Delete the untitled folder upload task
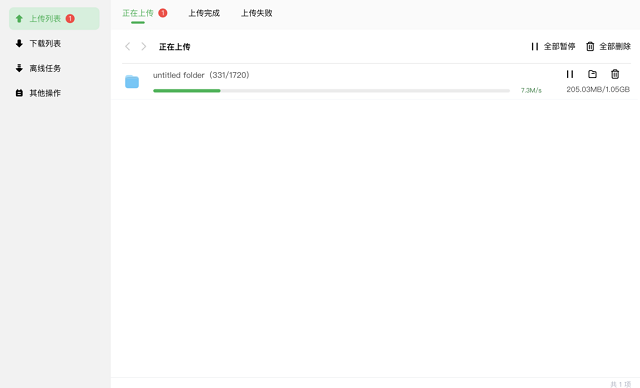Screen dimensions: 640x388 [615, 74]
